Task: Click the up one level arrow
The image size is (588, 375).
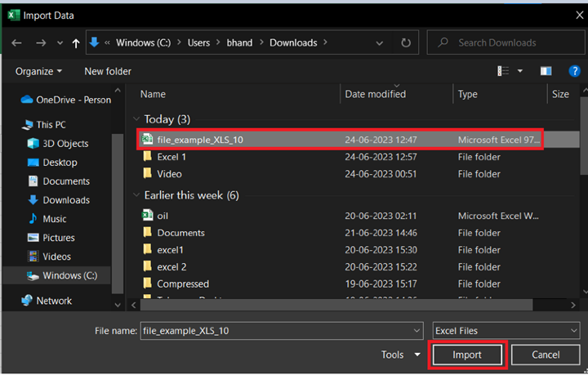Action: coord(76,42)
